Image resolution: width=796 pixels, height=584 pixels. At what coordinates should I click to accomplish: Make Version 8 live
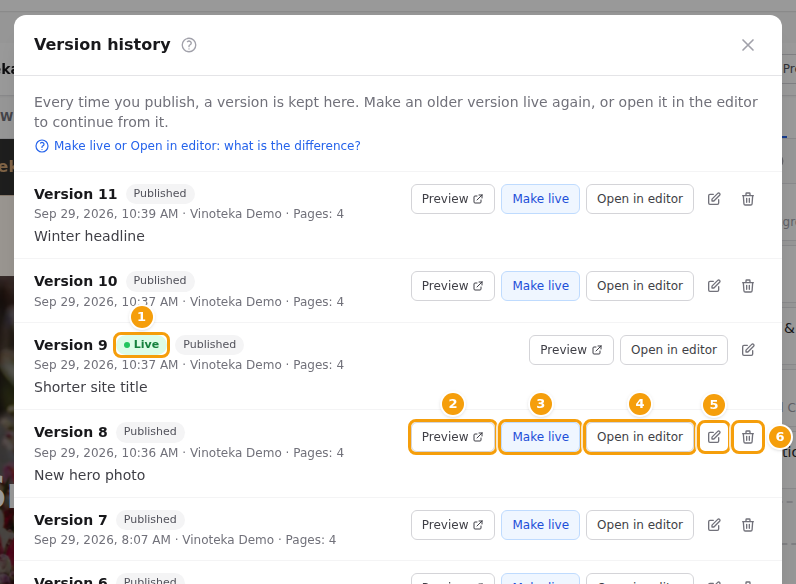coord(540,437)
